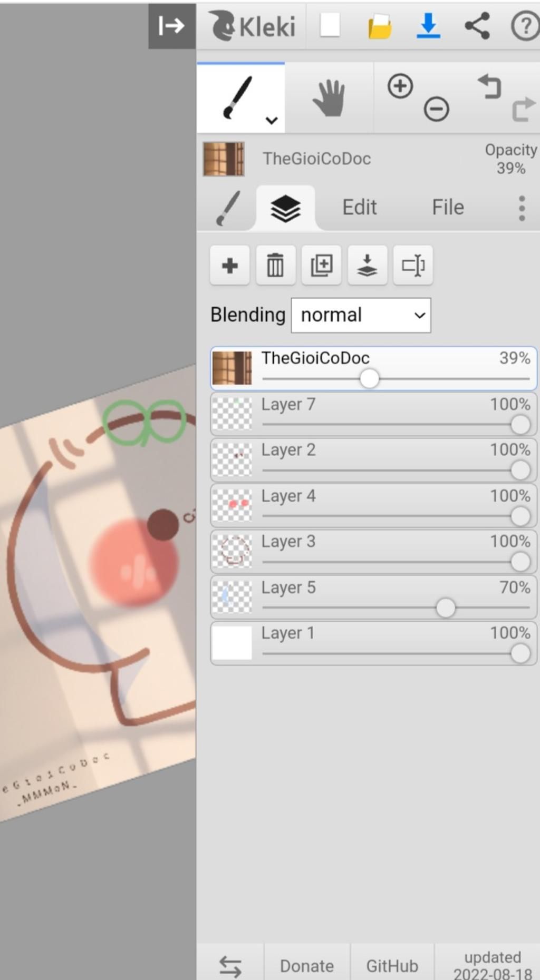Viewport: 540px width, 980px height.
Task: Add a new layer with plus button
Action: (229, 265)
